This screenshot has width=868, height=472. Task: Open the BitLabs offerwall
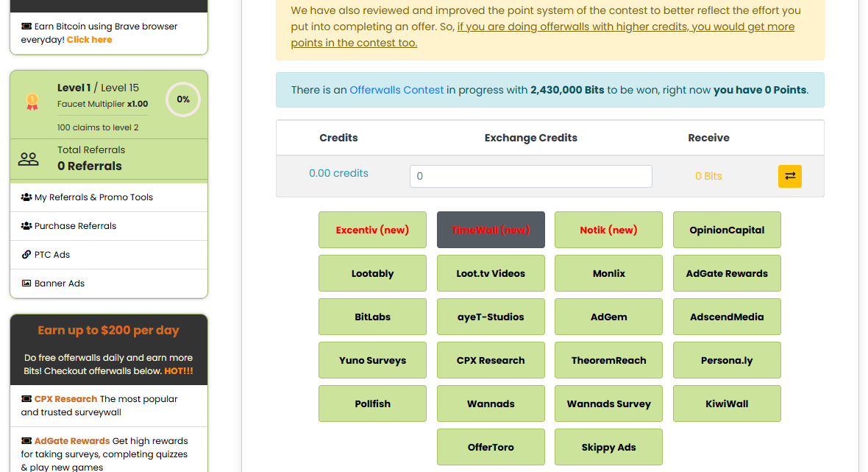[x=372, y=317]
